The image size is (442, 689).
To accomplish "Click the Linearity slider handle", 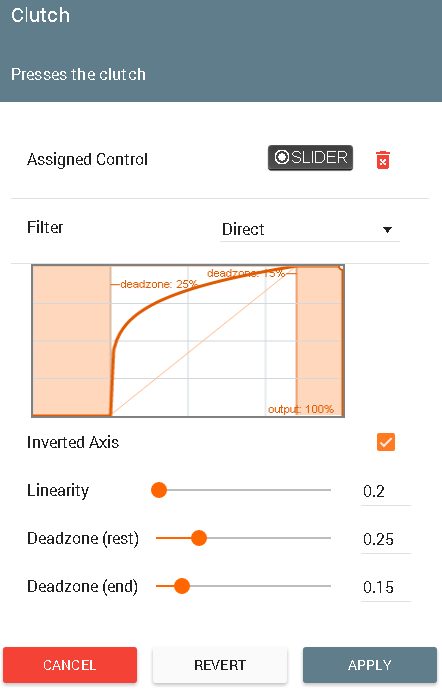I will pos(159,490).
